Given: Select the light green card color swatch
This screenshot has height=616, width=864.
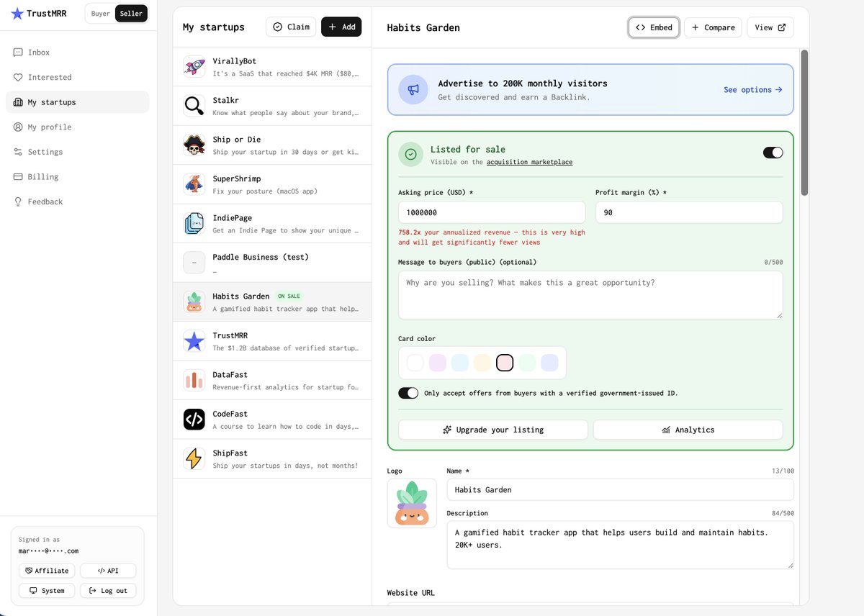Looking at the screenshot, I should pyautogui.click(x=527, y=363).
